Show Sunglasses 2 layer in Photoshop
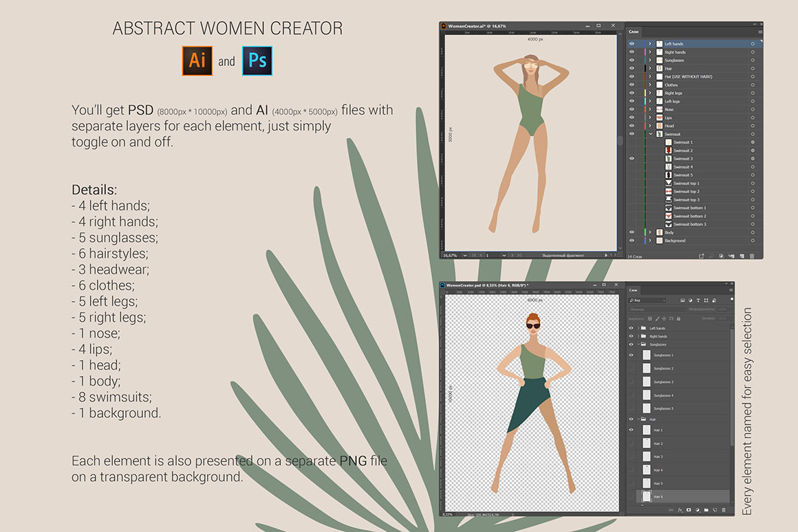This screenshot has height=532, width=798. pyautogui.click(x=632, y=368)
